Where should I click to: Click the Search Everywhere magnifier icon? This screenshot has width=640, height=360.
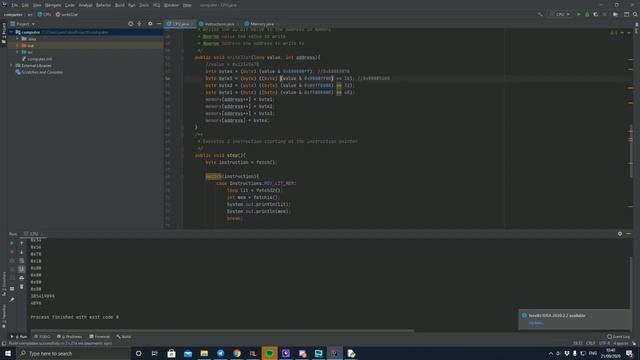click(x=635, y=14)
